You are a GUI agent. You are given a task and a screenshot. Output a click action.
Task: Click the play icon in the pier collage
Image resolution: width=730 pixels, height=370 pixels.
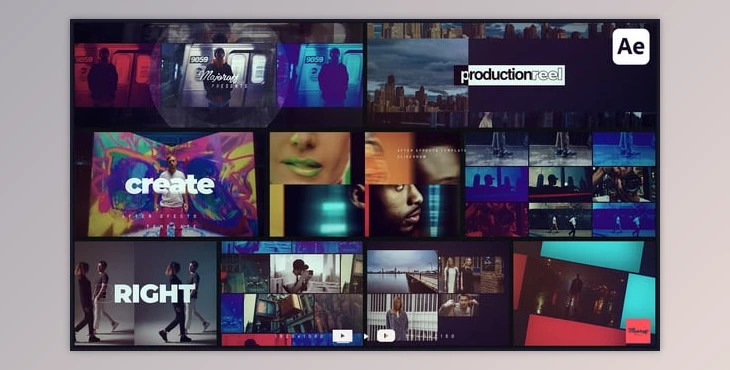pos(386,336)
